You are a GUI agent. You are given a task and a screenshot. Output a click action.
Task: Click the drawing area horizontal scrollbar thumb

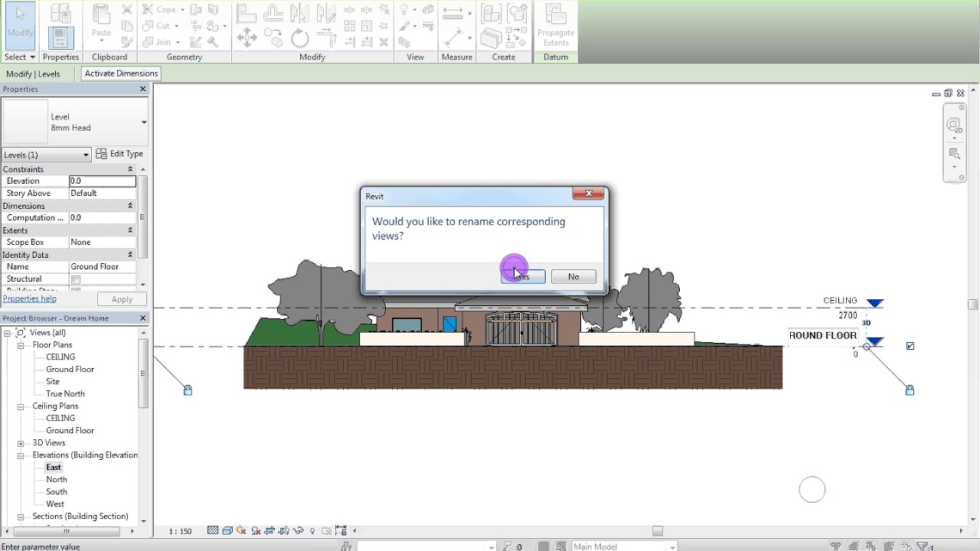[x=657, y=531]
